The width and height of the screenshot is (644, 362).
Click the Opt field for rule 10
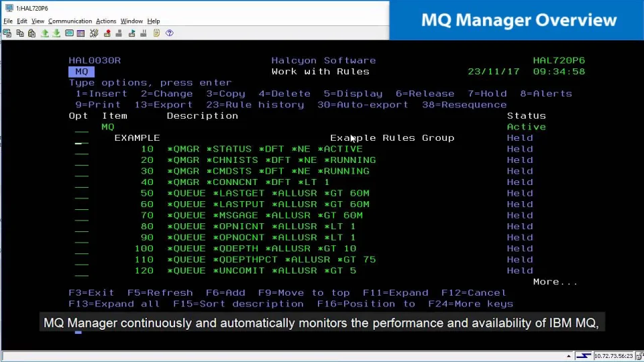(82, 149)
